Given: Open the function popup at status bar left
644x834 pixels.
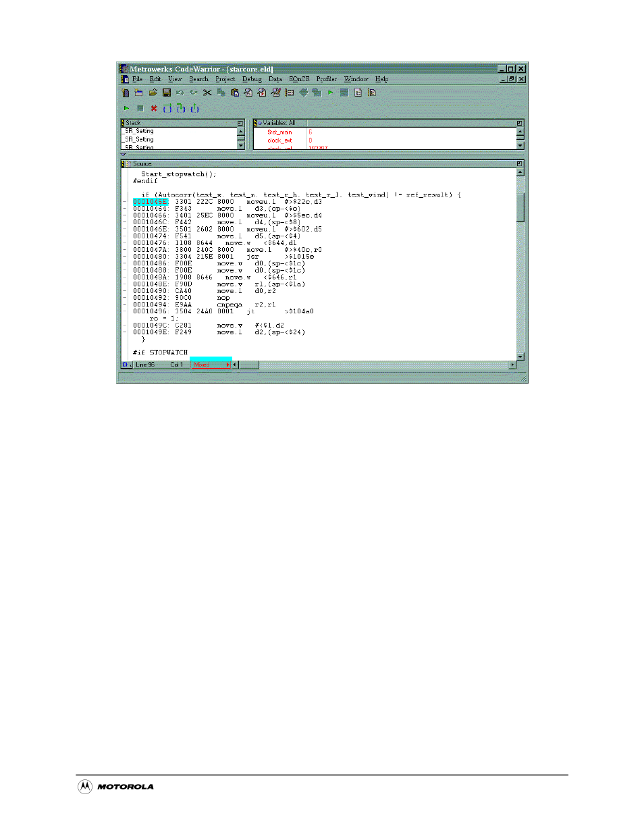Looking at the screenshot, I should pos(127,365).
